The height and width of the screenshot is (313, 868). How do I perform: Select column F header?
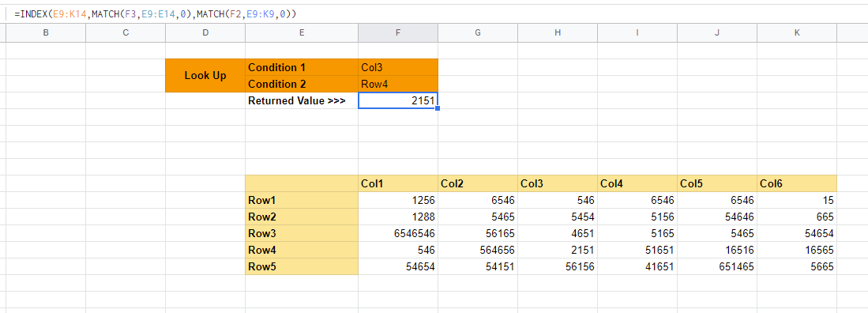click(x=398, y=32)
